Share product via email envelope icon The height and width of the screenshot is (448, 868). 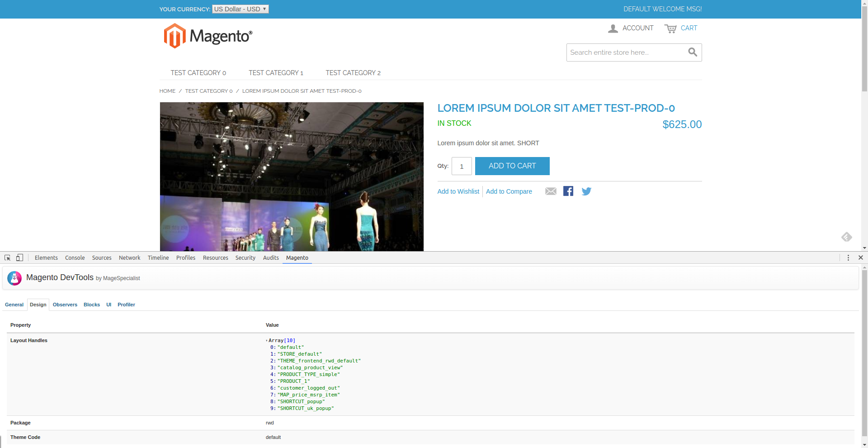pyautogui.click(x=551, y=191)
